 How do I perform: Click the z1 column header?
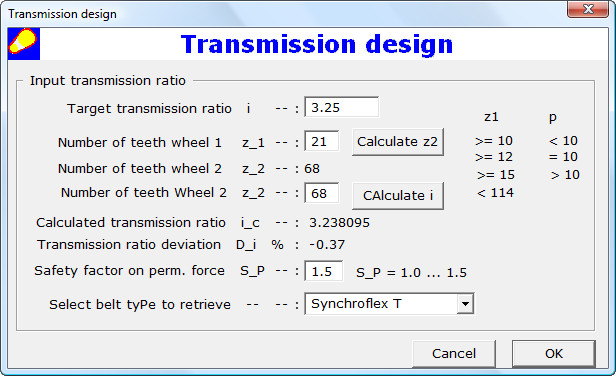(x=491, y=117)
